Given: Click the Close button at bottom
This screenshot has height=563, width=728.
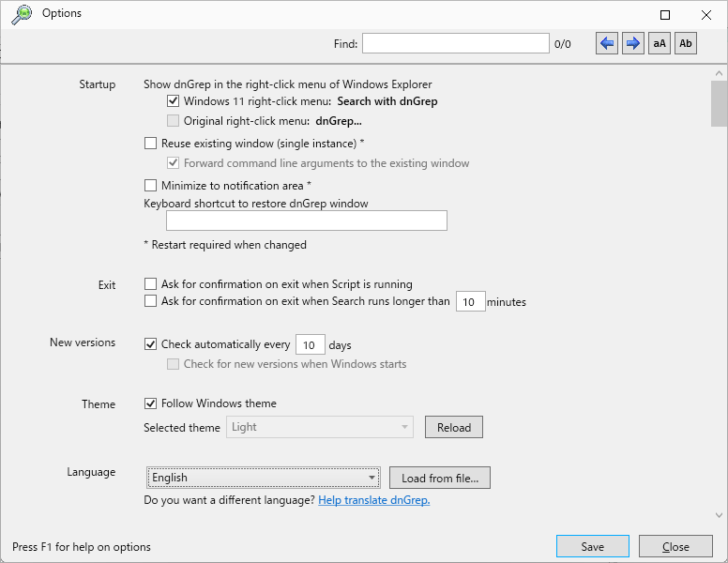Looking at the screenshot, I should pos(675,546).
